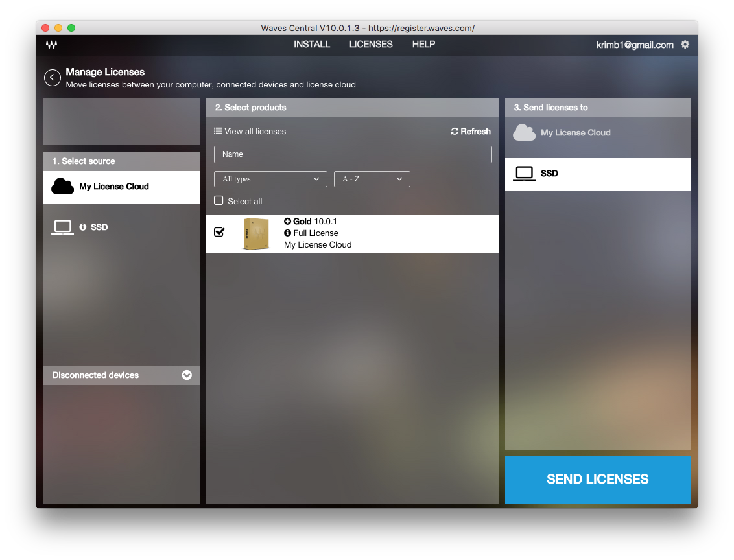Click the Name search field

353,154
